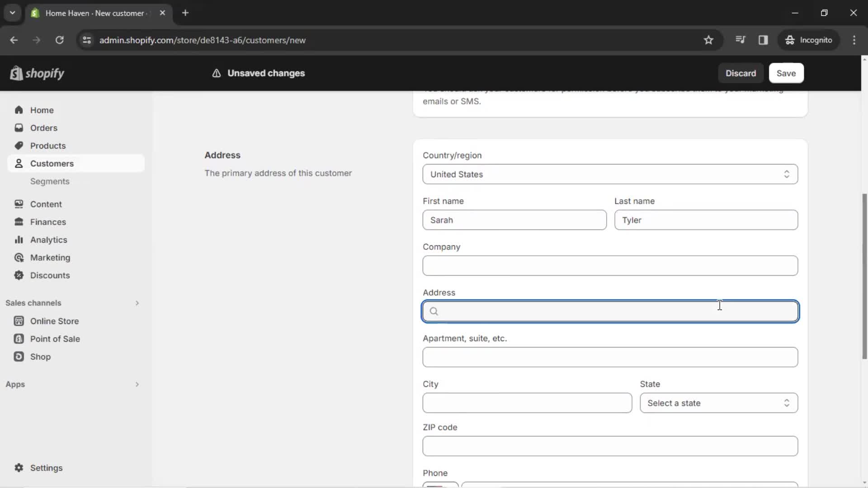Open the Segments menu item
This screenshot has height=488, width=868.
(x=49, y=181)
